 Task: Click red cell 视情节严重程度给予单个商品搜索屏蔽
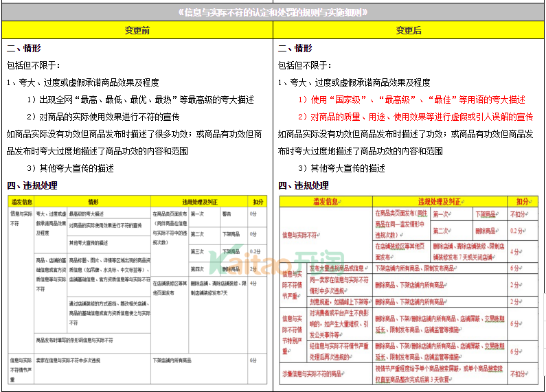coord(440,374)
